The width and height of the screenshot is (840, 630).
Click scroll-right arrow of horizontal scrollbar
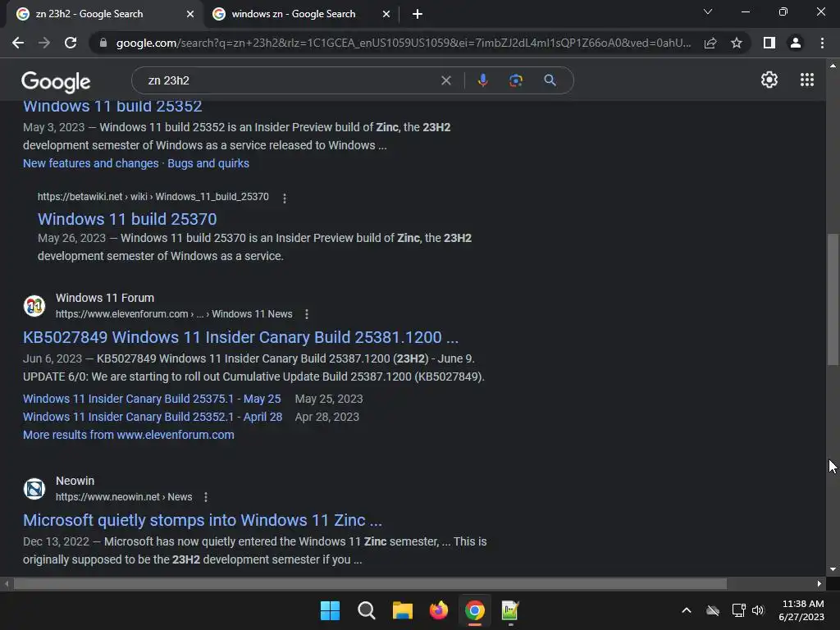tap(819, 583)
